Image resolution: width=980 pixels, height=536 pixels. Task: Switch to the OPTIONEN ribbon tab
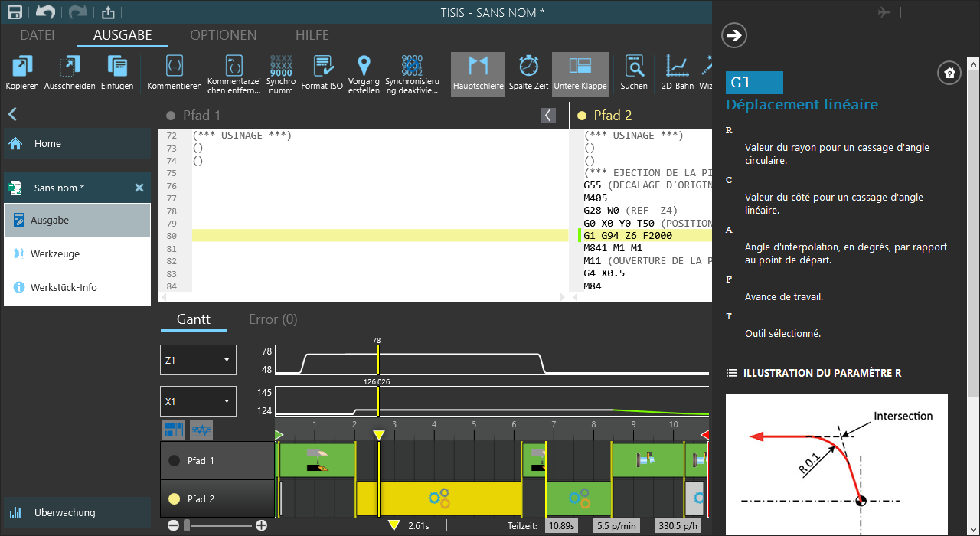pyautogui.click(x=223, y=35)
